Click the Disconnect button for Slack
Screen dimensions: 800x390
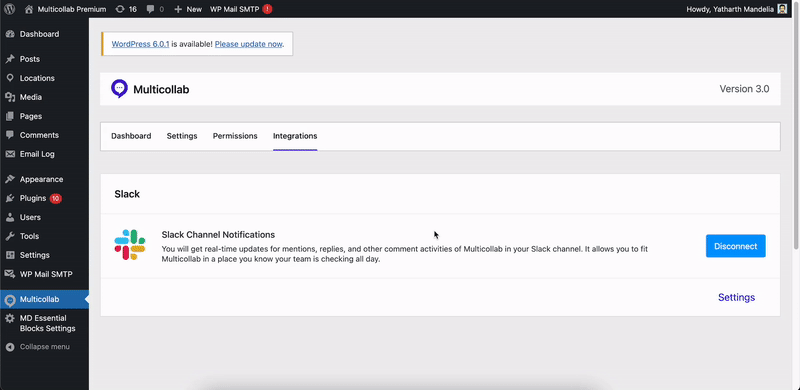tap(736, 246)
